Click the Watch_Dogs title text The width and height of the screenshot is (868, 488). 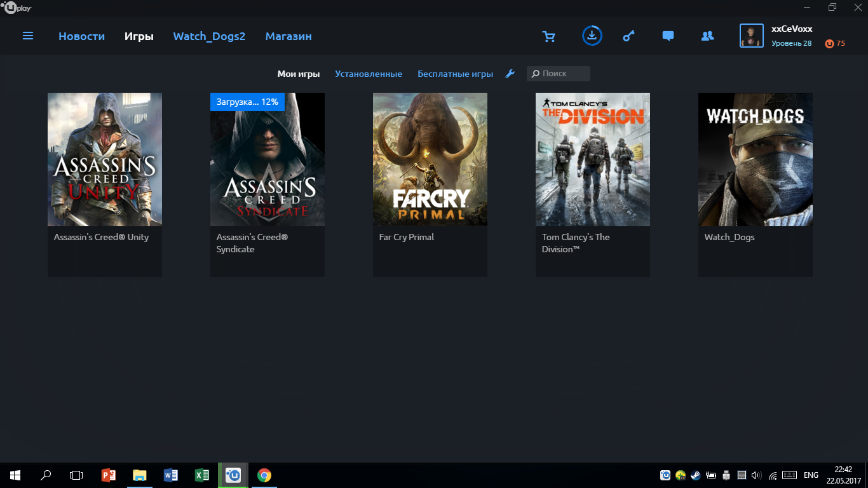(x=729, y=237)
